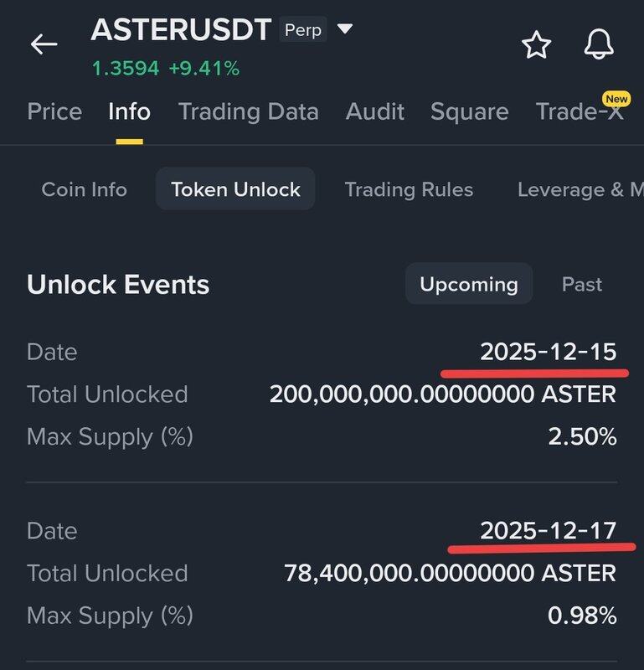
Task: Switch to Past unlock events
Action: 582,284
